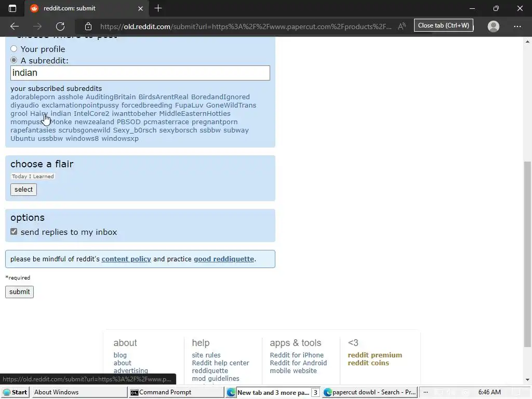This screenshot has height=399, width=532.
Task: Open a new browser tab
Action: click(x=158, y=8)
